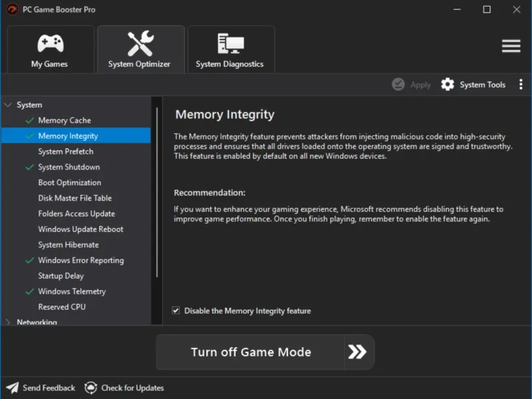This screenshot has height=399, width=532.
Task: Click the checkmark beside Windows Telemetry
Action: 30,291
